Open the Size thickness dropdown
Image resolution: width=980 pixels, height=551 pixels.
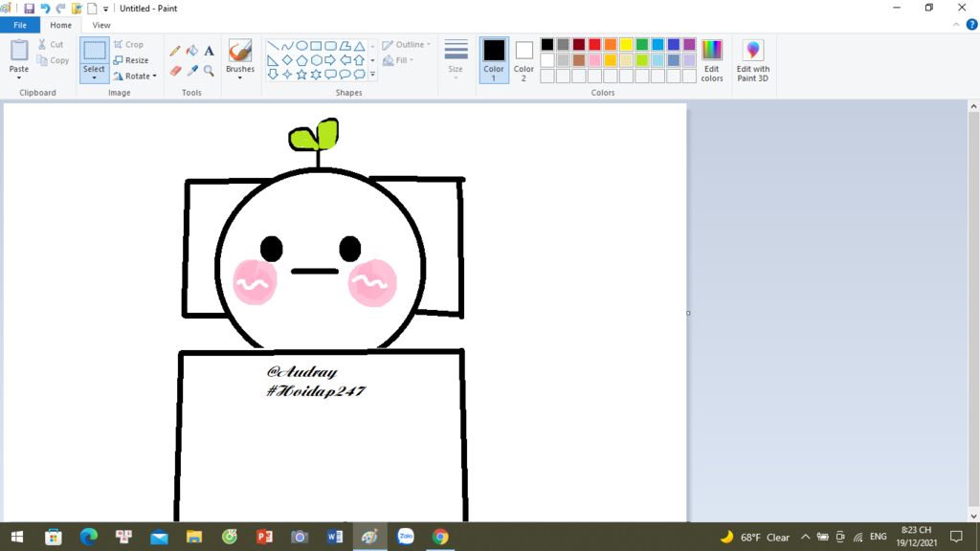456,60
